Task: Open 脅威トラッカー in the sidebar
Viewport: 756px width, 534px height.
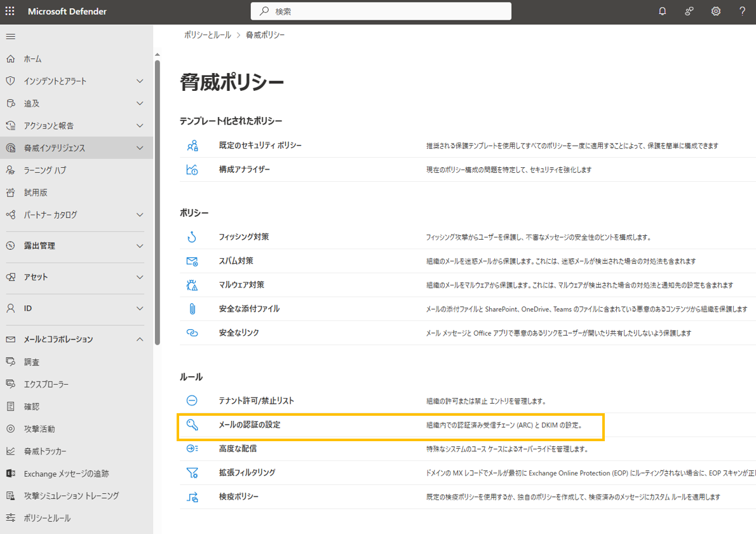Action: pyautogui.click(x=76, y=451)
